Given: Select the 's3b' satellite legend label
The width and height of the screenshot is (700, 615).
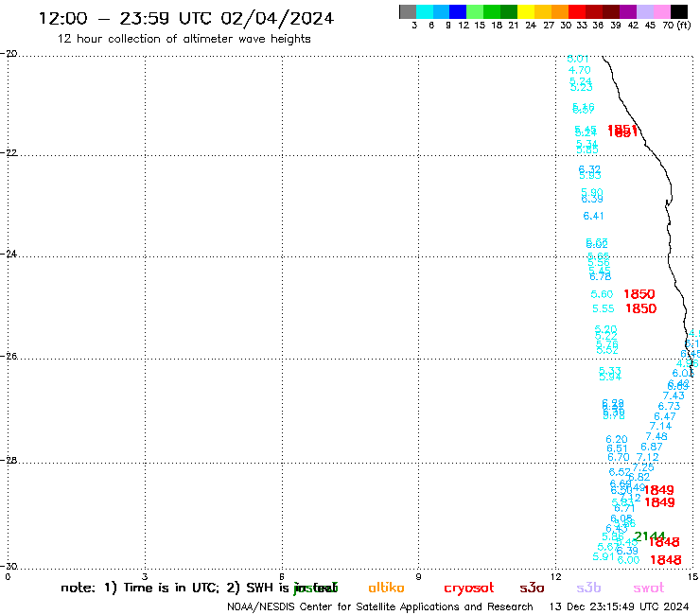Looking at the screenshot, I should (x=588, y=588).
